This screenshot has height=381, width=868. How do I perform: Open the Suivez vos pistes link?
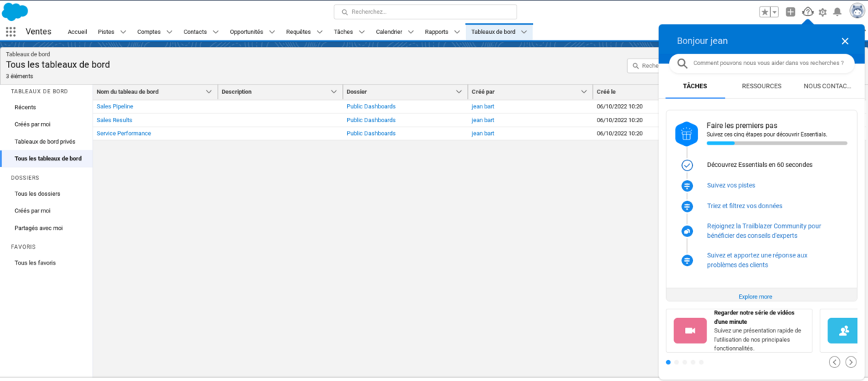coord(731,185)
